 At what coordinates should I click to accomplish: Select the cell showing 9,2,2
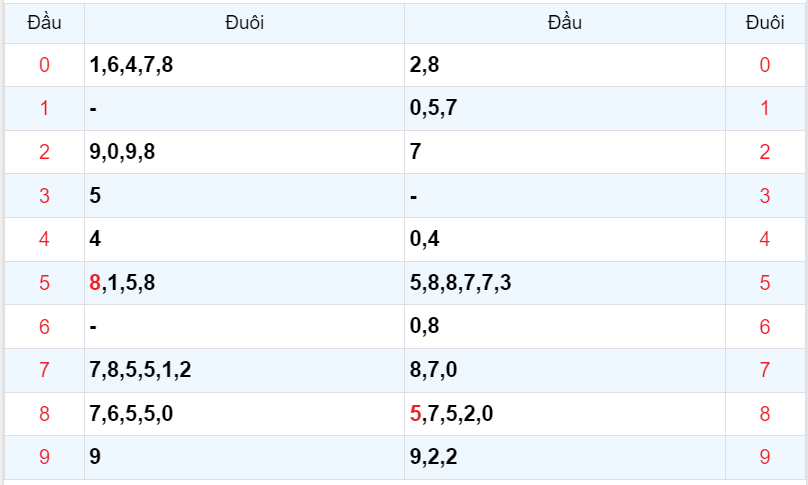434,457
